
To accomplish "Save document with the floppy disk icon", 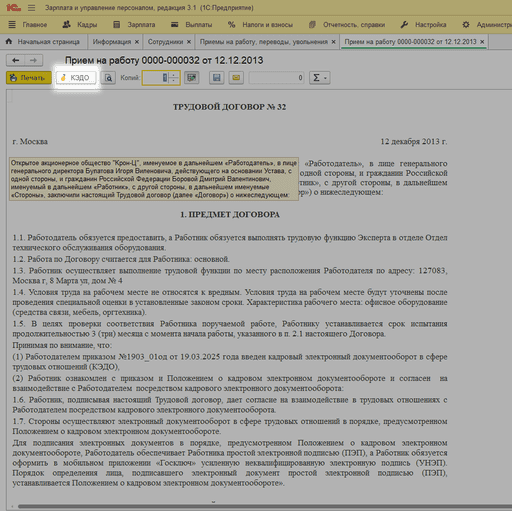I will click(217, 78).
